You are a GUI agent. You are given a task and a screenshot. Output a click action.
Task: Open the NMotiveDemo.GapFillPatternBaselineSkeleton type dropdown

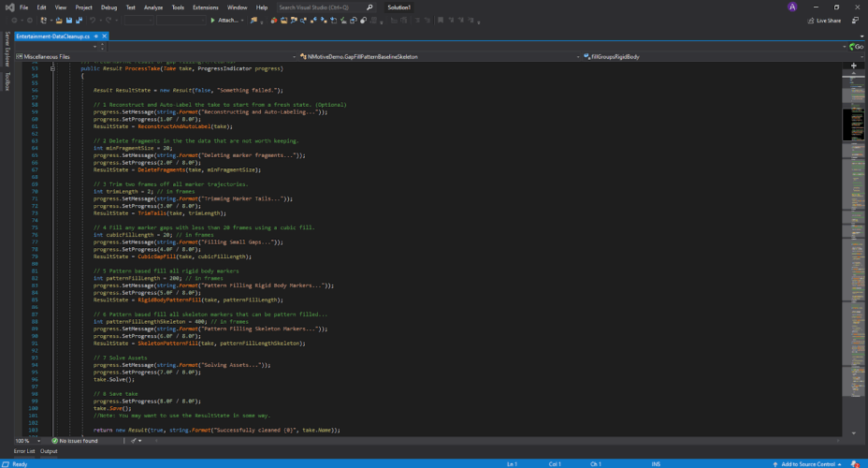pyautogui.click(x=578, y=56)
